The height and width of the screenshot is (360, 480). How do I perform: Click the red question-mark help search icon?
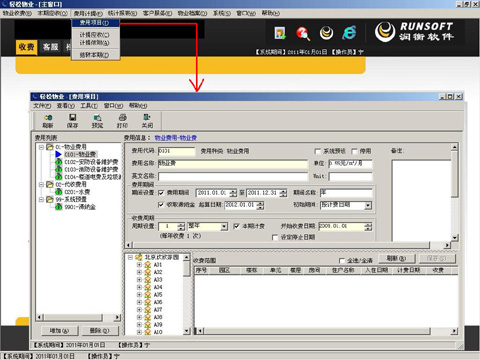(303, 33)
